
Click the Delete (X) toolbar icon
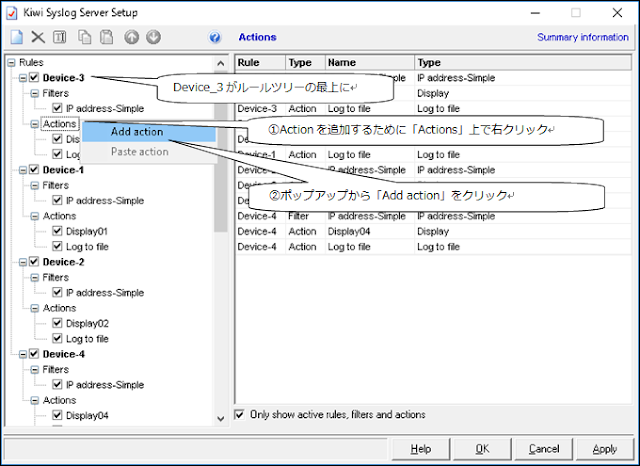tap(38, 37)
